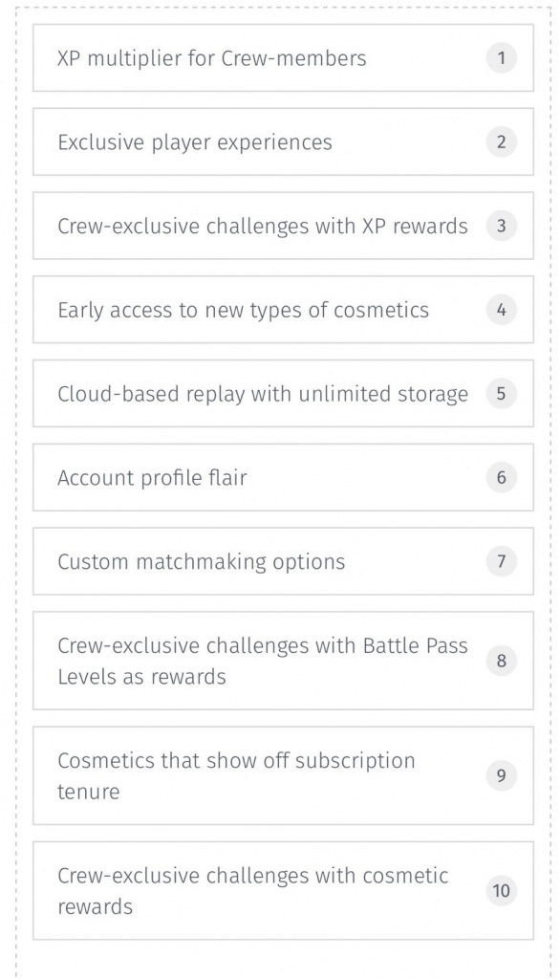
Task: Select the Account profile flair item
Action: [283, 478]
